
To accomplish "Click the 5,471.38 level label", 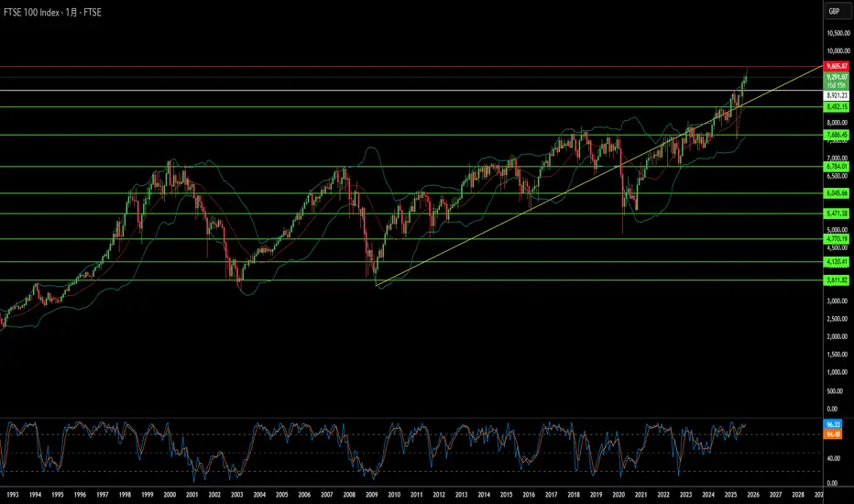I will 837,214.
